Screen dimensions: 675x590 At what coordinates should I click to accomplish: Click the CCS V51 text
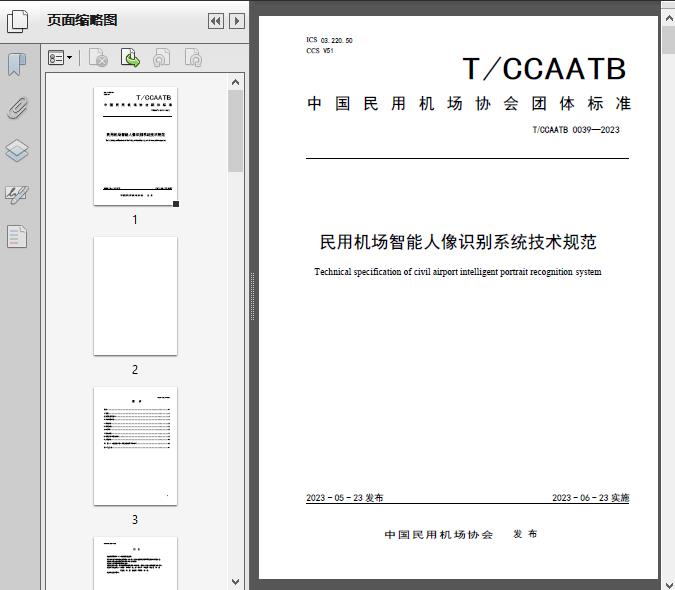click(x=320, y=51)
